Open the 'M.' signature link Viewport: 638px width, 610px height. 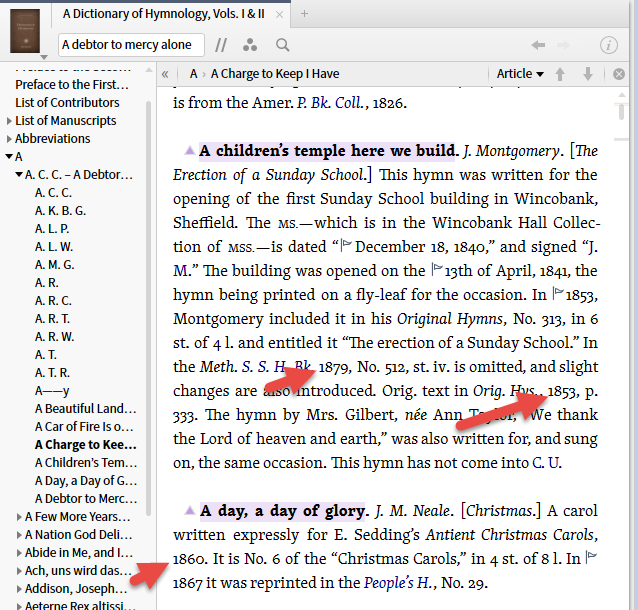[181, 271]
